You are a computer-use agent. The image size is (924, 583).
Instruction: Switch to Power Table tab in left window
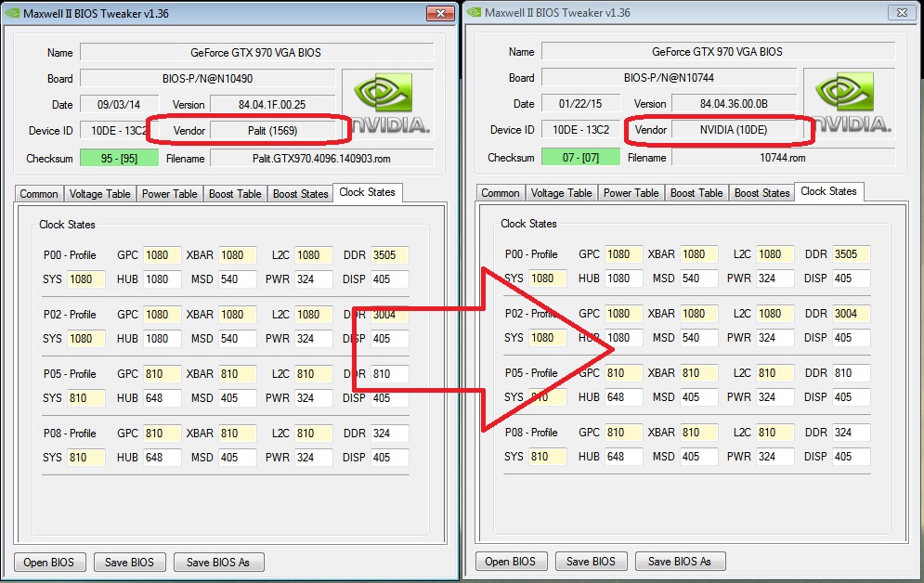tap(169, 194)
